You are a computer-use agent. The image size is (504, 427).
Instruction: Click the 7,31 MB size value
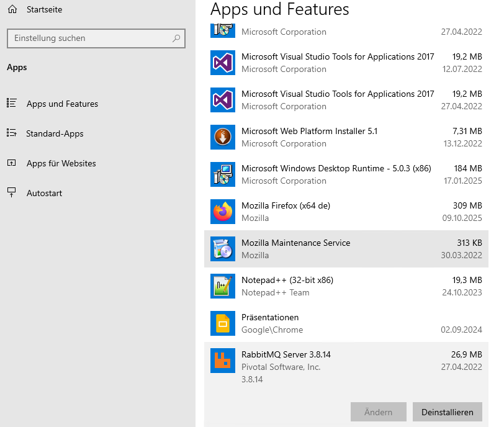pyautogui.click(x=467, y=131)
